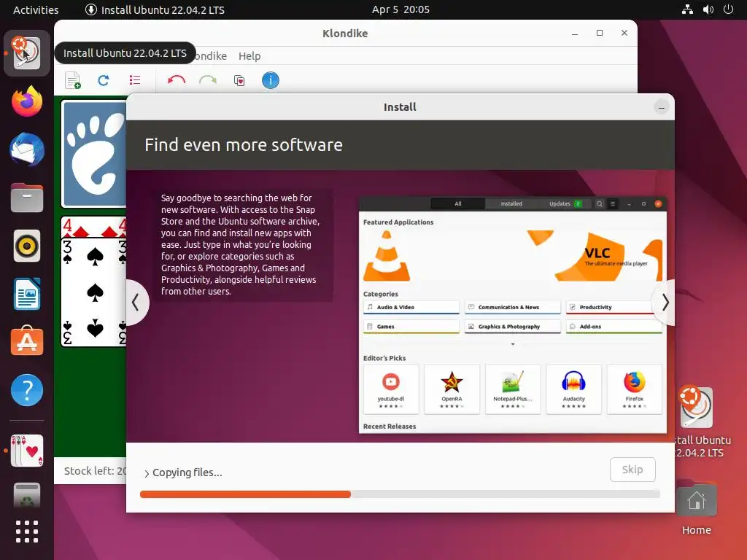Image resolution: width=747 pixels, height=560 pixels.
Task: Open Home folder desktop icon
Action: point(696,507)
